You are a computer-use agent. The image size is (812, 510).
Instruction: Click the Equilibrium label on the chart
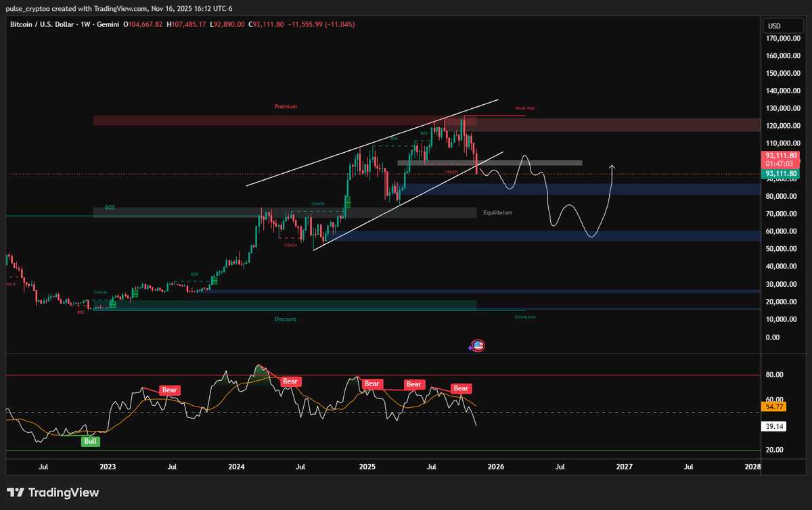click(497, 212)
